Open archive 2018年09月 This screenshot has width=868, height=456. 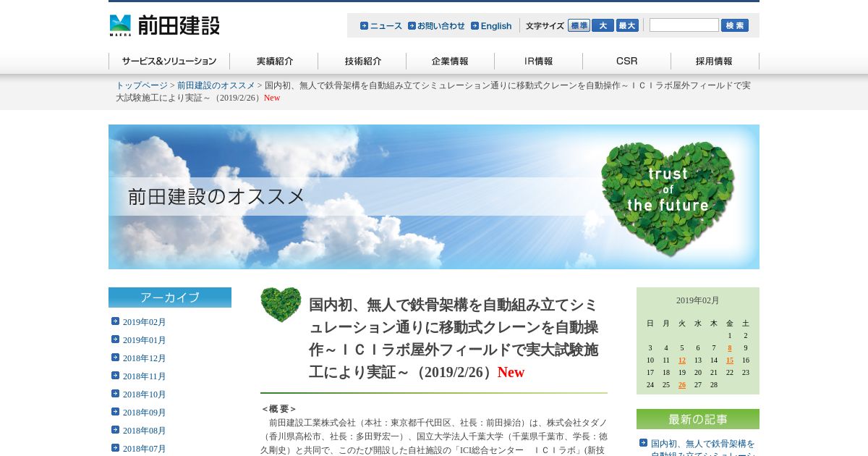click(x=145, y=413)
